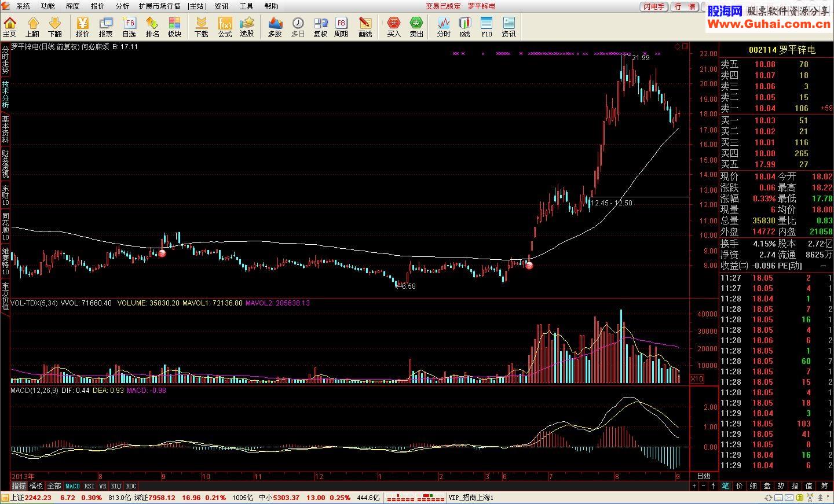Open 自选 watchlist (F6) icon
Viewport: 834px width, 504px height.
pyautogui.click(x=129, y=27)
